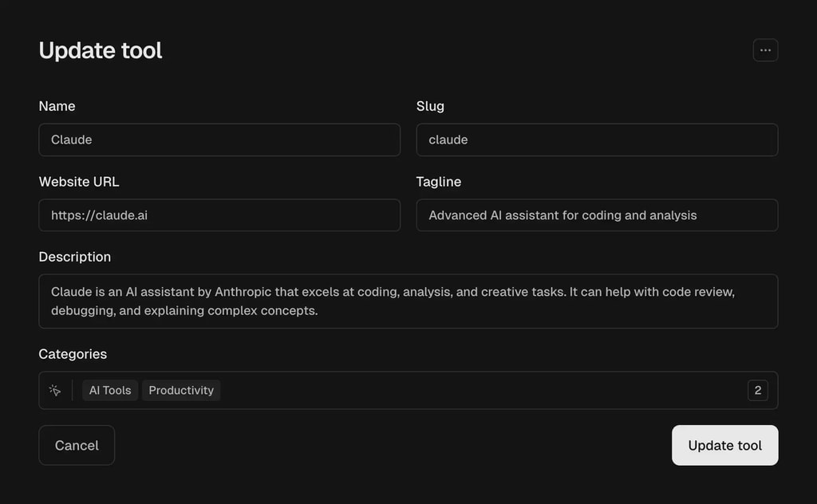Click the selected categories count badge
817x504 pixels.
pyautogui.click(x=757, y=391)
